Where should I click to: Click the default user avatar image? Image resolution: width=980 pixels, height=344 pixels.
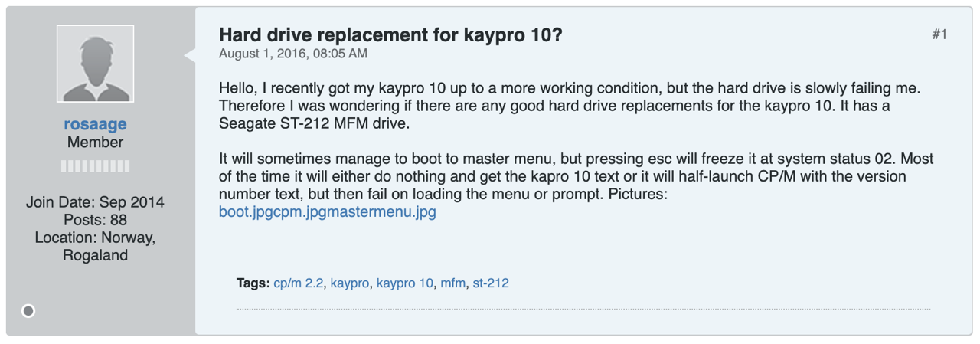click(x=95, y=64)
